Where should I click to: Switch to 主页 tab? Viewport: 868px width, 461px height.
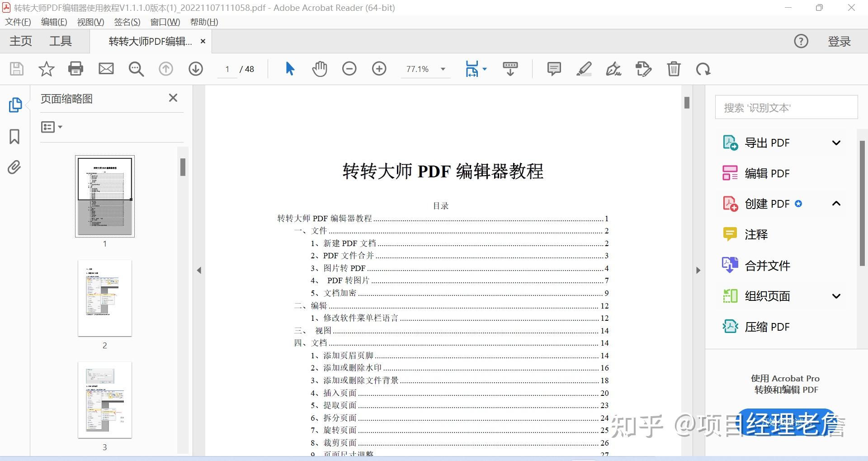pos(21,41)
